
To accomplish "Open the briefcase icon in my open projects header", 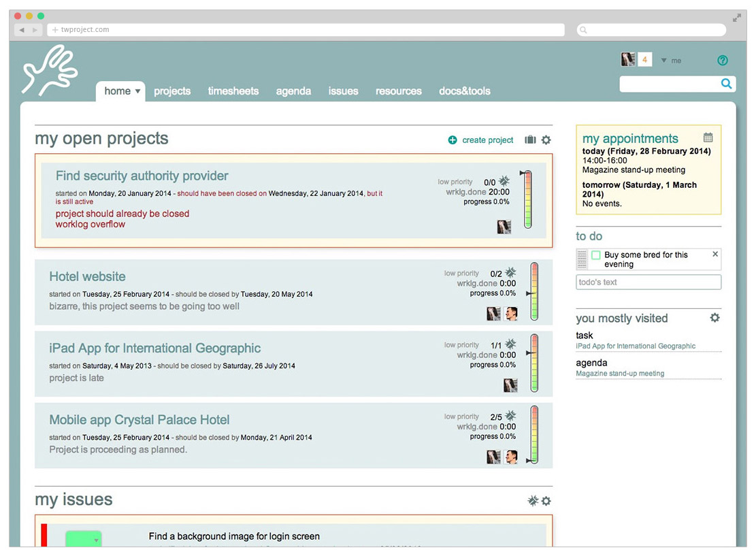I will pos(530,140).
